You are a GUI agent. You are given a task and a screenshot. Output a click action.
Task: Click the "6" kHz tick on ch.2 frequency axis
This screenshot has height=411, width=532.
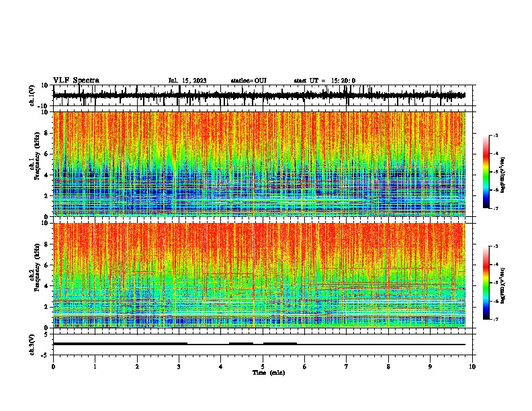[x=47, y=265]
